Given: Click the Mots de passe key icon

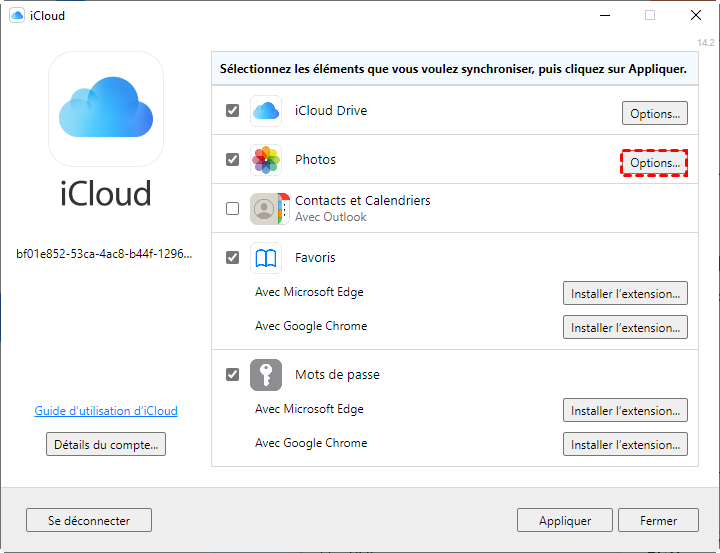Looking at the screenshot, I should pos(265,375).
